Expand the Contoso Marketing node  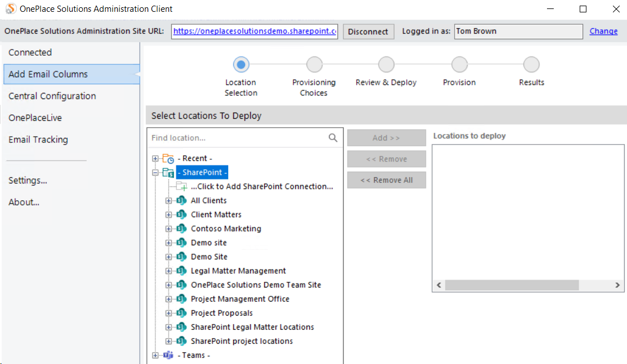169,228
